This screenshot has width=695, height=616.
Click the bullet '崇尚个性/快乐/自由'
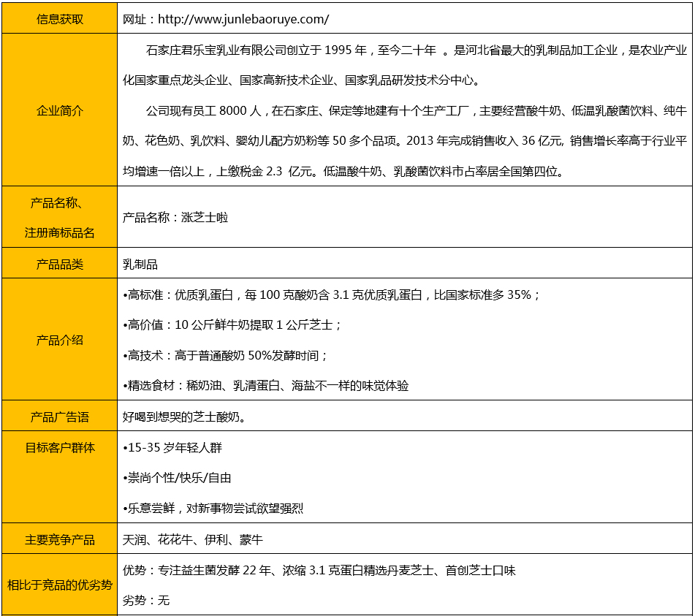coord(177,478)
